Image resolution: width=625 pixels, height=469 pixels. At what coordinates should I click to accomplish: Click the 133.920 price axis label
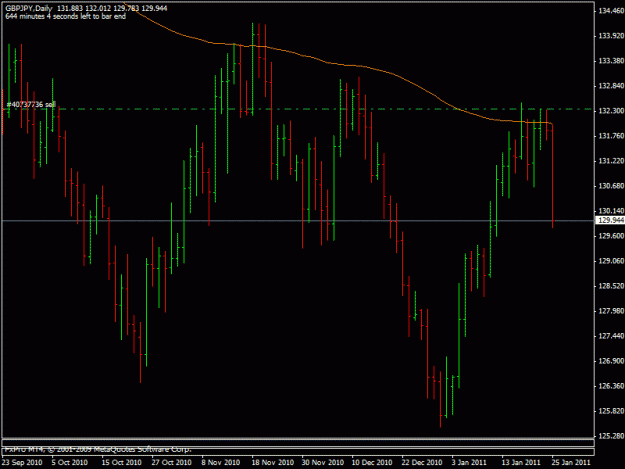coord(611,36)
